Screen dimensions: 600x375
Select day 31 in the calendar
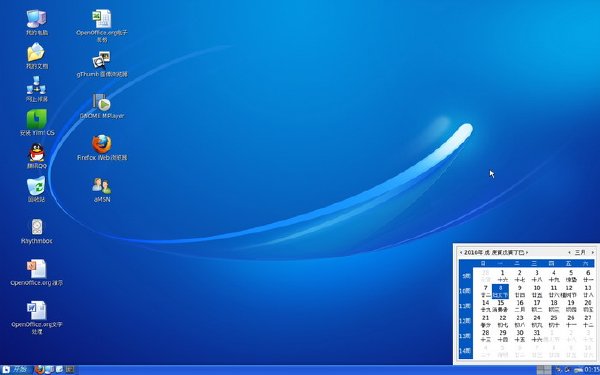(537, 336)
